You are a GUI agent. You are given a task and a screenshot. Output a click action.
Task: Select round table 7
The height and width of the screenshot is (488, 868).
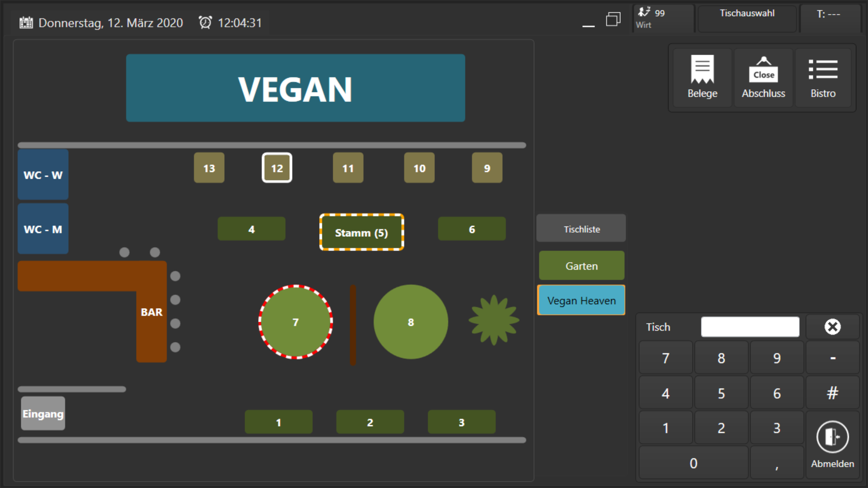[296, 322]
